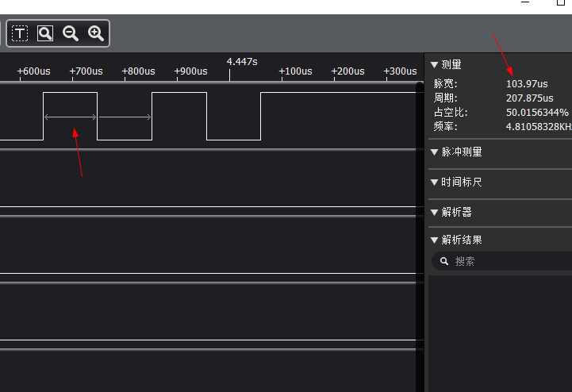Activate the zoom-to-fit magnifier icon
Viewport: 572px width, 392px height.
[45, 33]
